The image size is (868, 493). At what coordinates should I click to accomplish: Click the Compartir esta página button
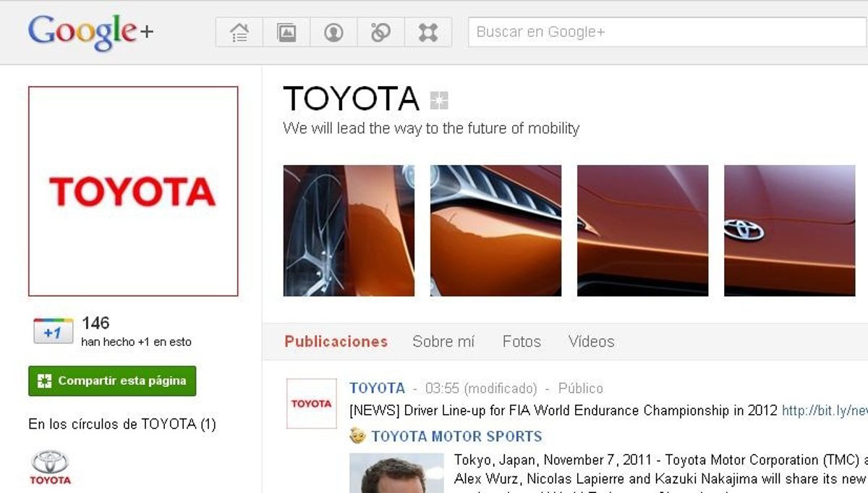[x=112, y=381]
